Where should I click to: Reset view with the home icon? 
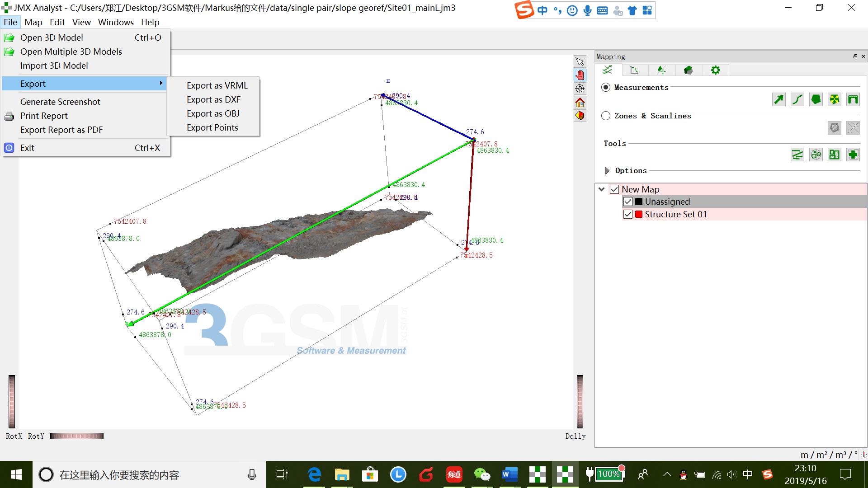pos(580,102)
